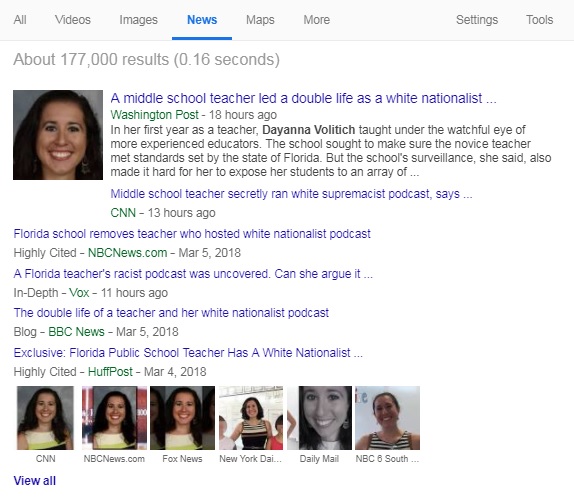The image size is (574, 499).
Task: Open the Settings menu
Action: (x=477, y=20)
